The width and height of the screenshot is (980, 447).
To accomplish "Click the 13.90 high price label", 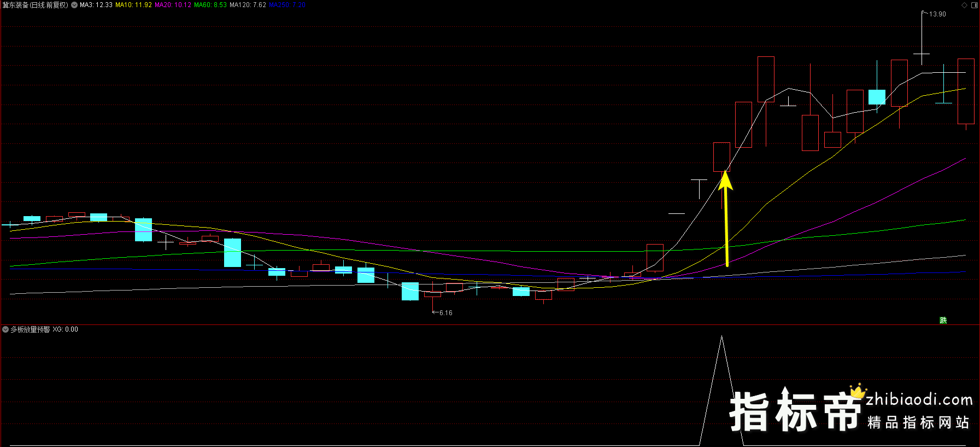I will tap(937, 14).
